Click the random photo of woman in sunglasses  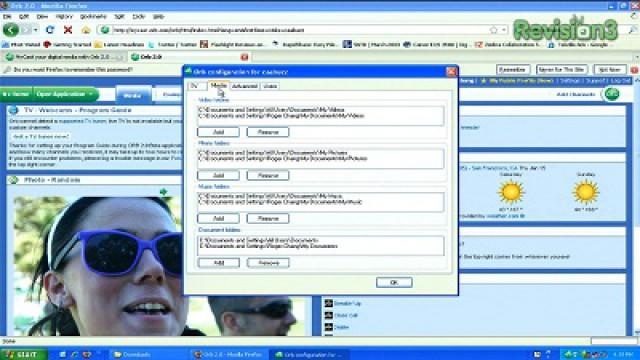pyautogui.click(x=98, y=266)
